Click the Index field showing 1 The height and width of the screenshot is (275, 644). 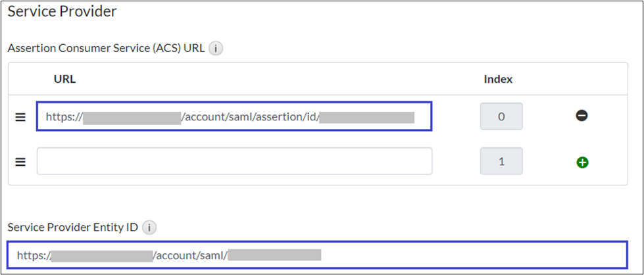(501, 161)
